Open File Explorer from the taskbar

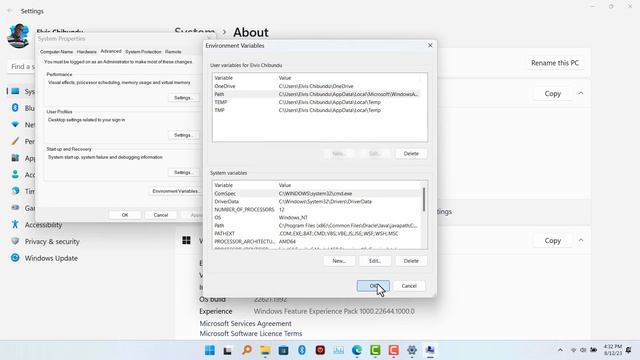(x=265, y=350)
